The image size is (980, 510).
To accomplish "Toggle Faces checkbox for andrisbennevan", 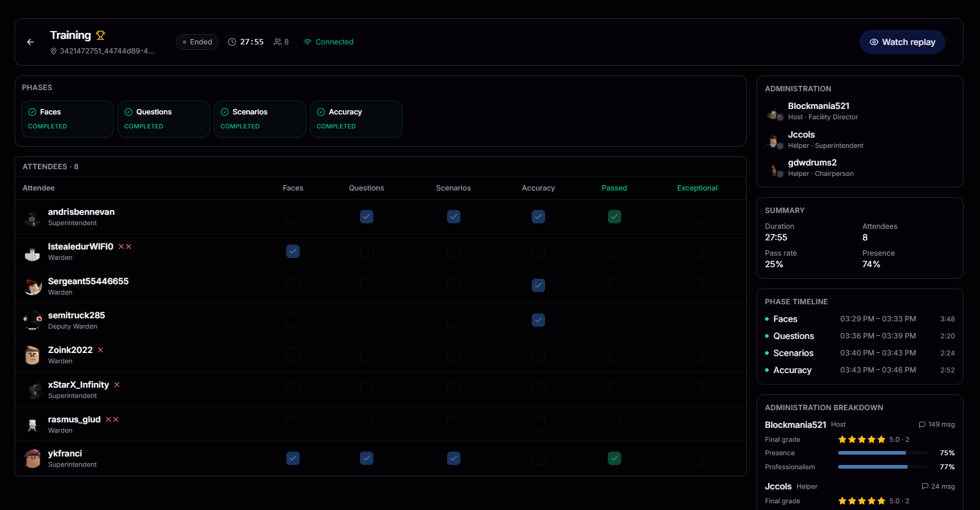I will (x=293, y=217).
